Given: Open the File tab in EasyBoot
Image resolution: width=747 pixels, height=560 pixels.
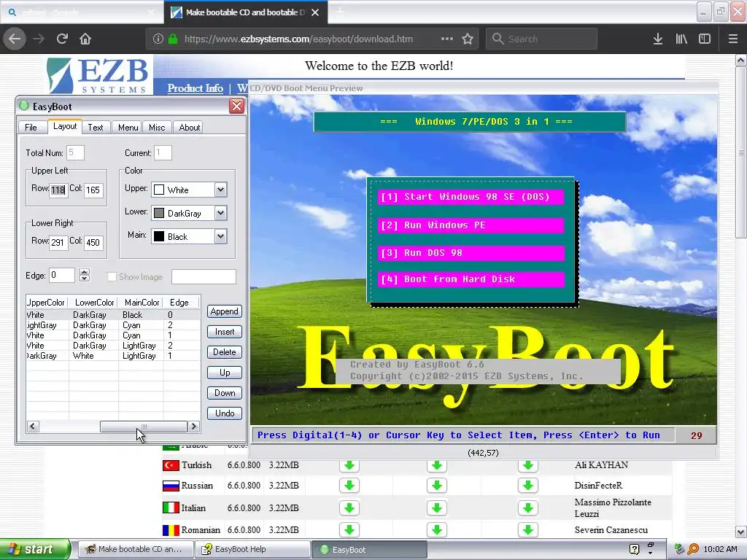Looking at the screenshot, I should point(31,128).
